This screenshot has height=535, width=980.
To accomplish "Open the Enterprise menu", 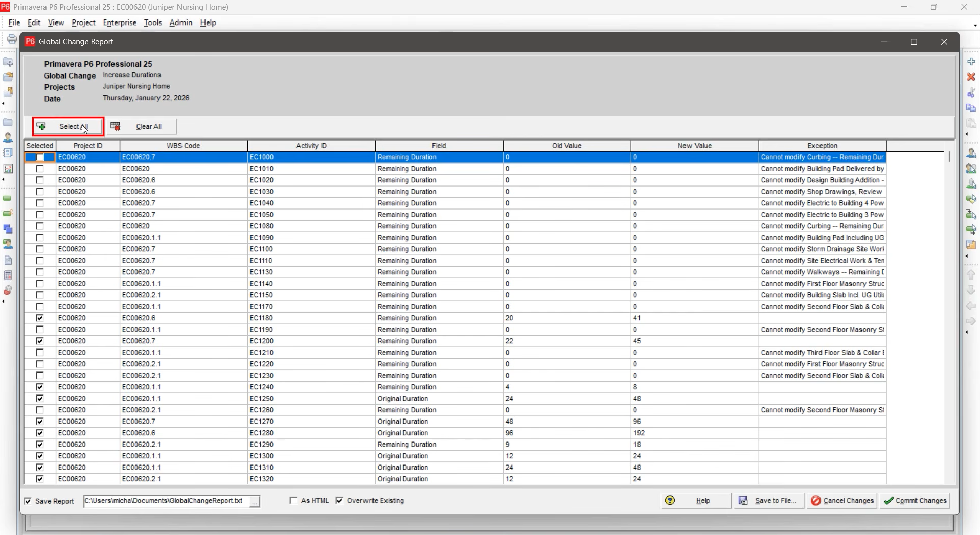I will coord(120,22).
